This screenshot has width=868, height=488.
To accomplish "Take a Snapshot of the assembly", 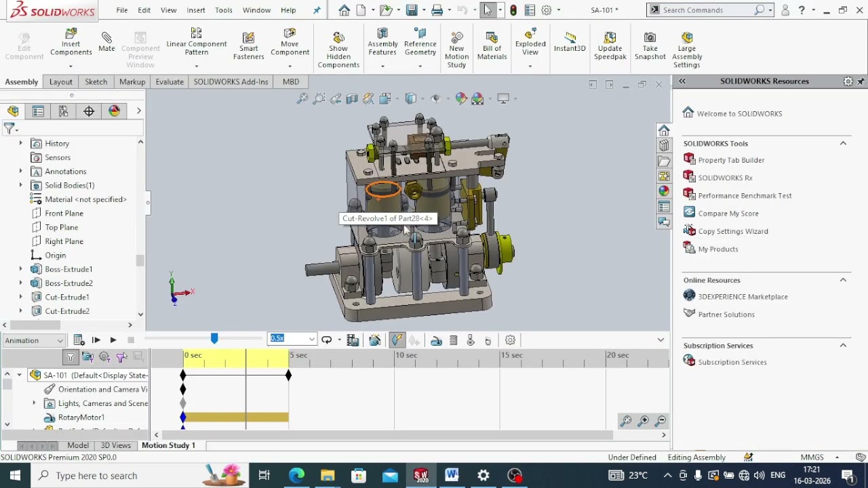I will pyautogui.click(x=650, y=46).
